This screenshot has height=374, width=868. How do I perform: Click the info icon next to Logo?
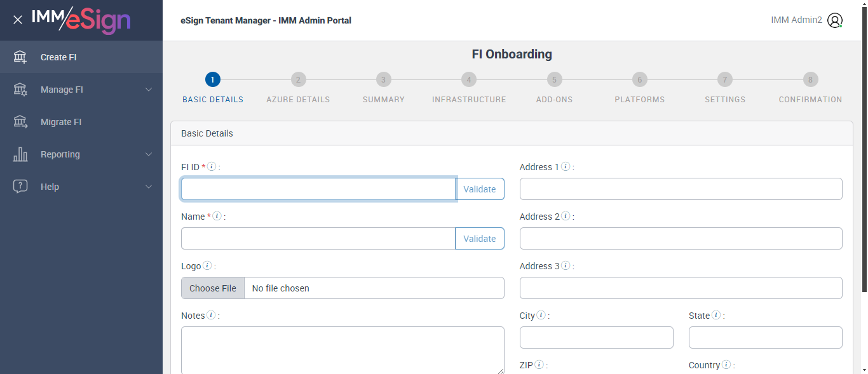[x=207, y=265]
